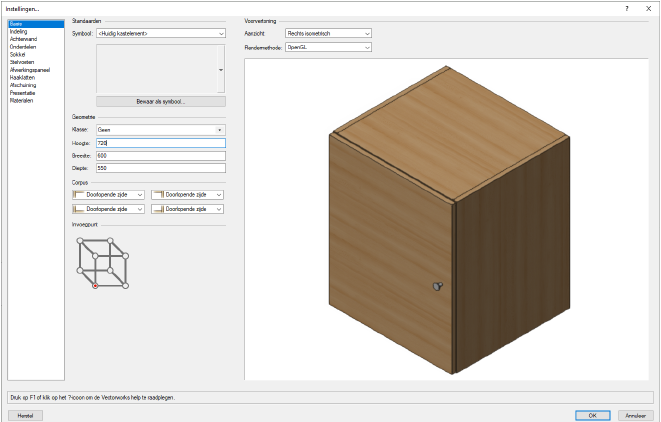Expand the symbol preview picker arrow
Image resolution: width=661 pixels, height=422 pixels.
coord(221,70)
